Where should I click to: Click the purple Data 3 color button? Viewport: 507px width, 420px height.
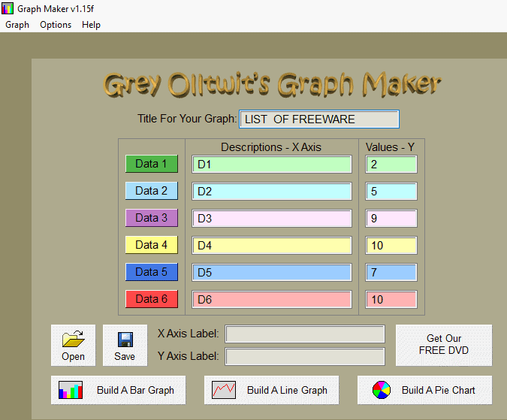pyautogui.click(x=152, y=218)
